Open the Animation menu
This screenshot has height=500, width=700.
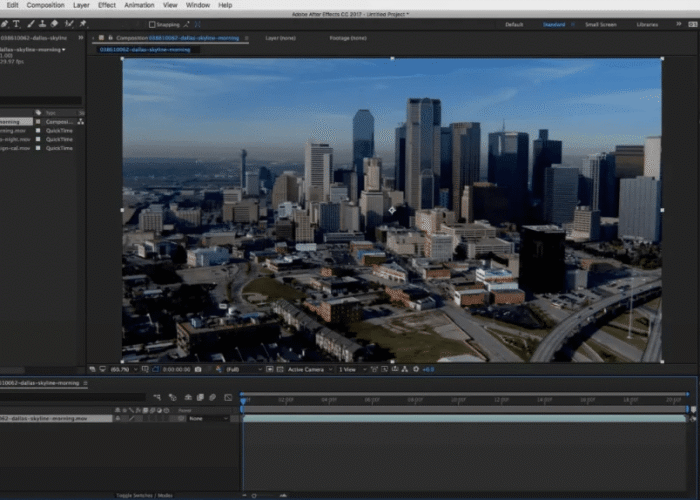coord(139,5)
